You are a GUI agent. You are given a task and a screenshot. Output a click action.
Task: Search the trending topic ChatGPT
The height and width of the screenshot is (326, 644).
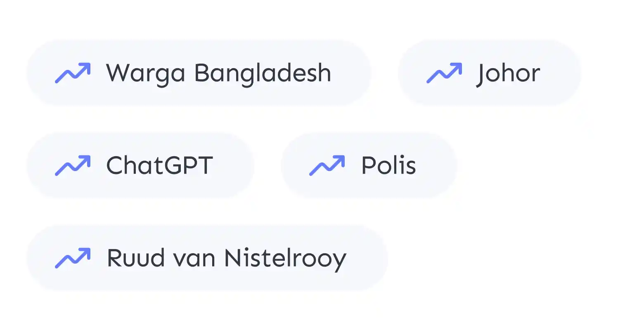(140, 165)
